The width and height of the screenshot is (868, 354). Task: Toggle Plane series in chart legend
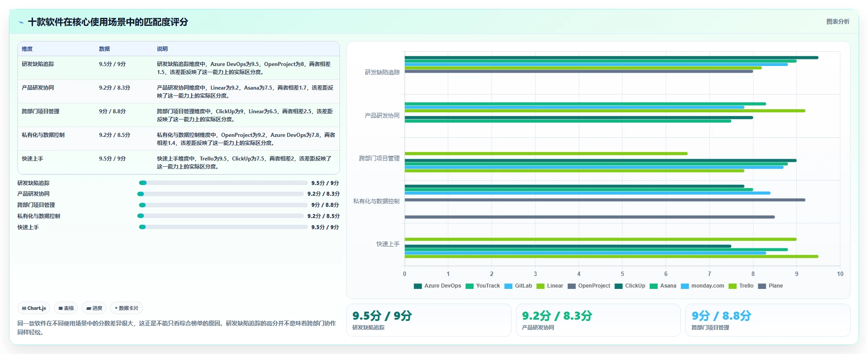770,286
